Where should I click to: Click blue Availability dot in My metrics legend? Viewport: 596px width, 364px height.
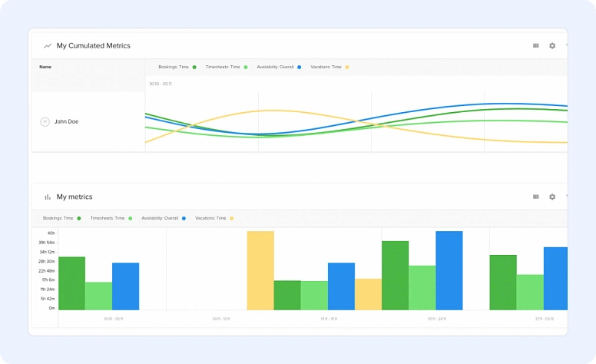184,219
